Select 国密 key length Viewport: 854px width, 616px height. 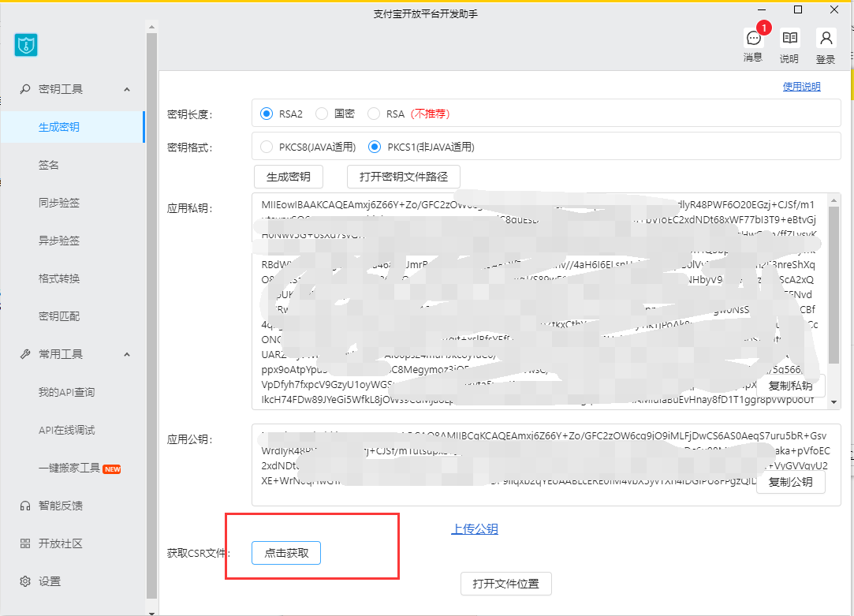(322, 114)
